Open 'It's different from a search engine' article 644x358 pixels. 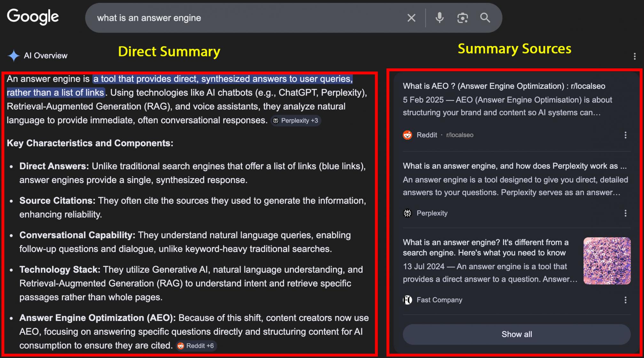pyautogui.click(x=485, y=248)
